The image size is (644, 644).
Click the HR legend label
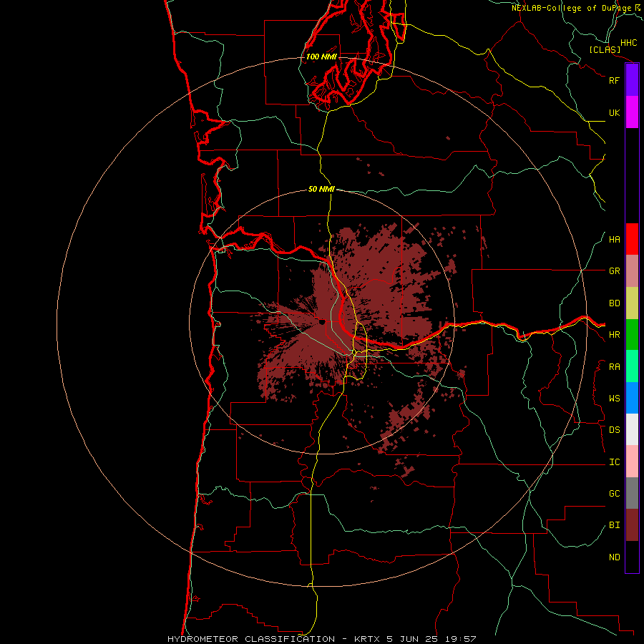pyautogui.click(x=615, y=335)
